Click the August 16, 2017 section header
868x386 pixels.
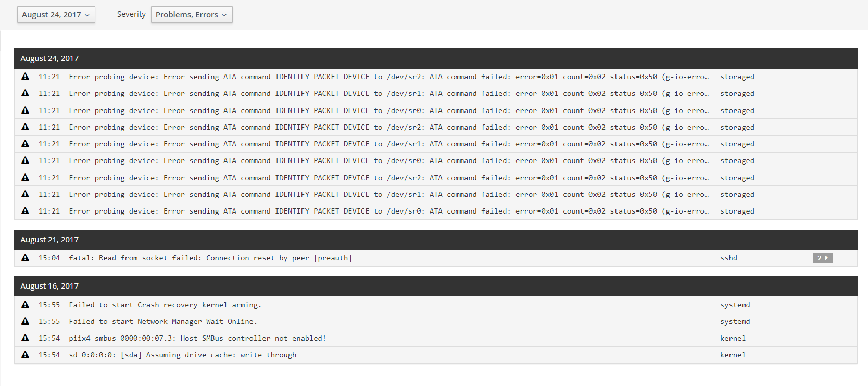point(49,286)
